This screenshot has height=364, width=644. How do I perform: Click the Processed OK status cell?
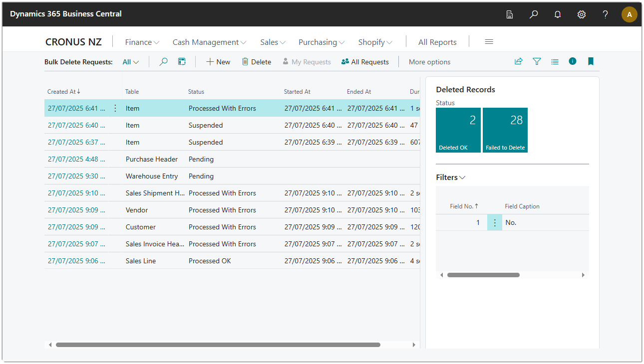[x=210, y=261]
